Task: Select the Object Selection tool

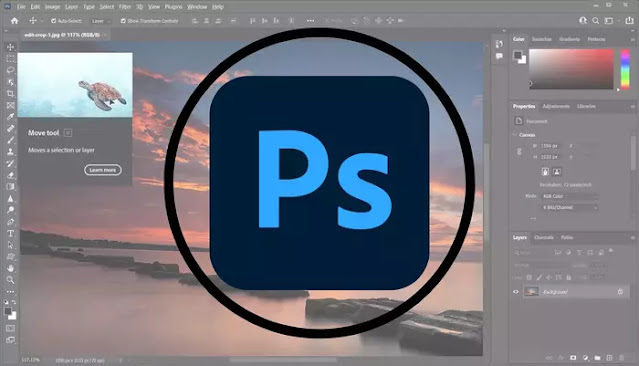Action: [11, 82]
